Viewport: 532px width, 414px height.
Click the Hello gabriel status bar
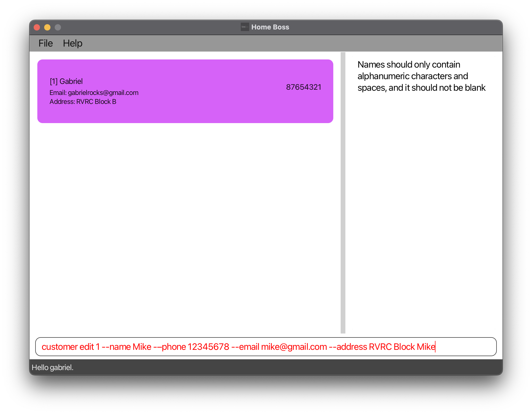(53, 367)
